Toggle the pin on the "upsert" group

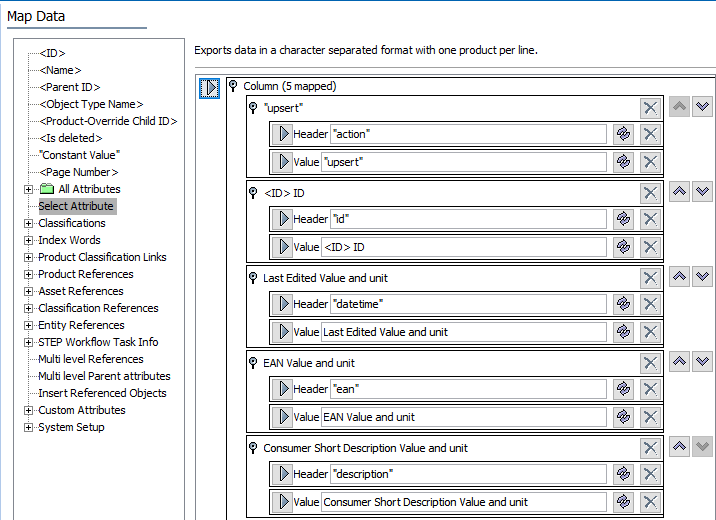[x=253, y=107]
